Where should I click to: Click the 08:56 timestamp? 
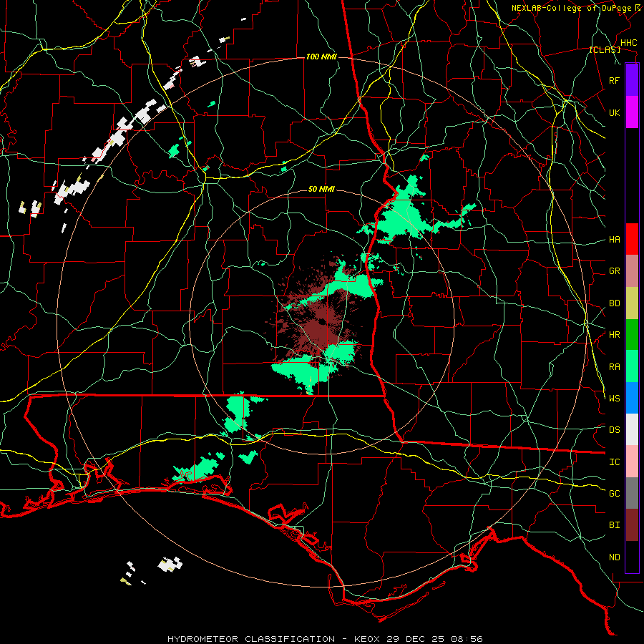click(467, 639)
